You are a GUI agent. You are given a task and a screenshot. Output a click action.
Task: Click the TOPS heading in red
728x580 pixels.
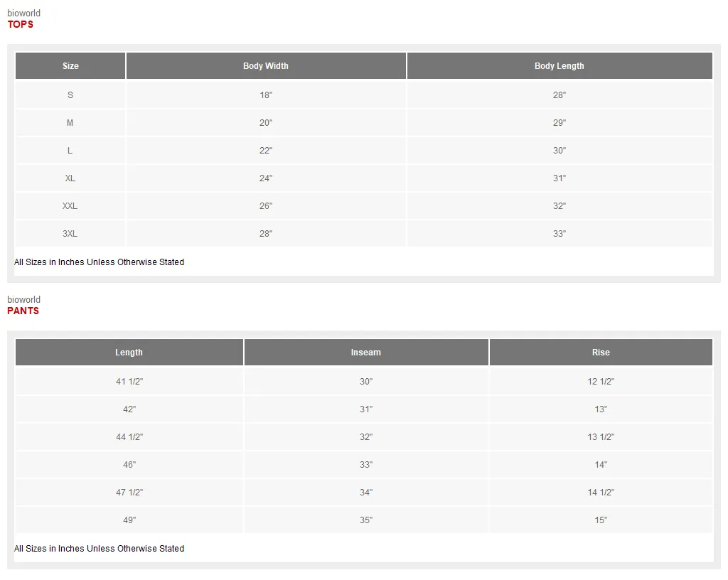(21, 25)
